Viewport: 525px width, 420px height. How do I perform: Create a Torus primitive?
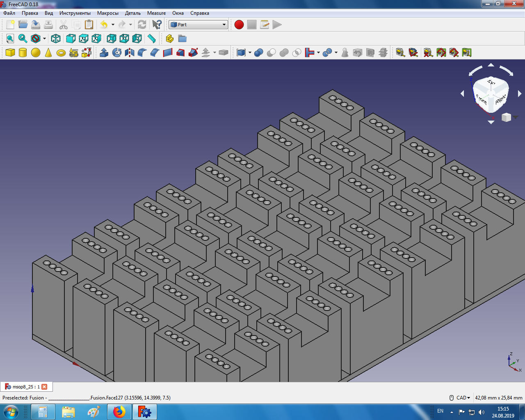tap(61, 52)
